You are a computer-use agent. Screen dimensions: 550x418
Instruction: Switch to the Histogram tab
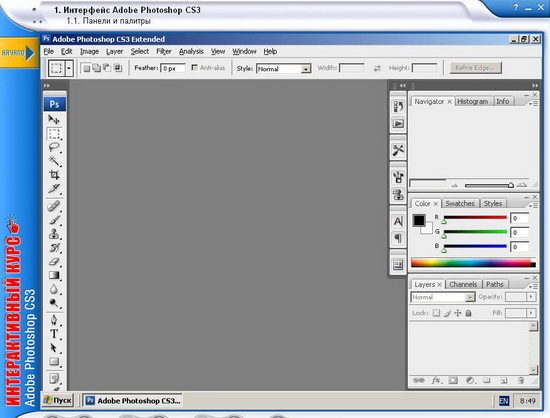[x=472, y=101]
